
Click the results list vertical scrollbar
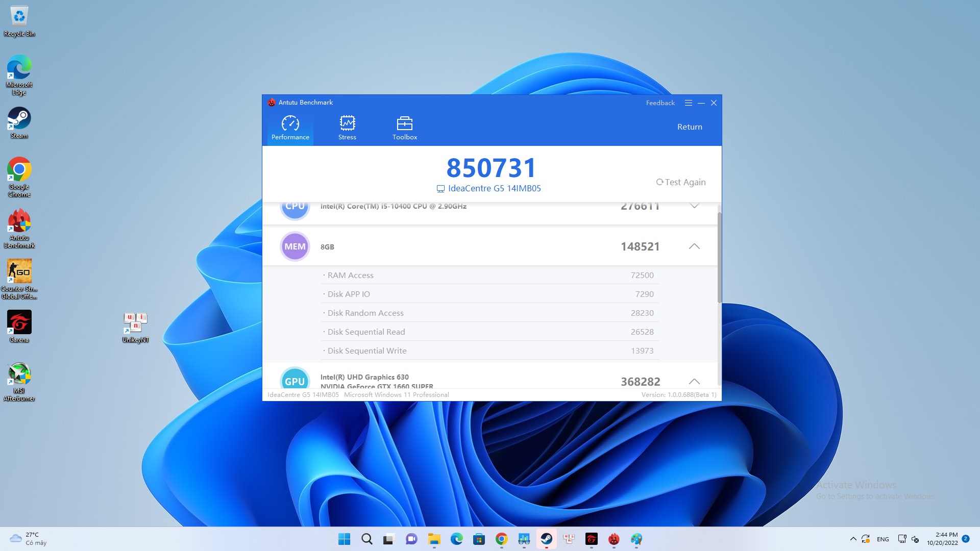[x=719, y=258]
